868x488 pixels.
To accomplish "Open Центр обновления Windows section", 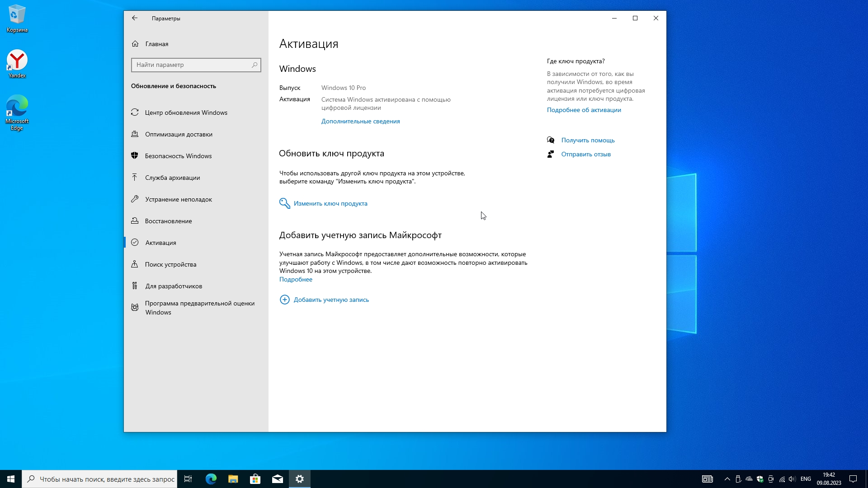I will pyautogui.click(x=186, y=113).
